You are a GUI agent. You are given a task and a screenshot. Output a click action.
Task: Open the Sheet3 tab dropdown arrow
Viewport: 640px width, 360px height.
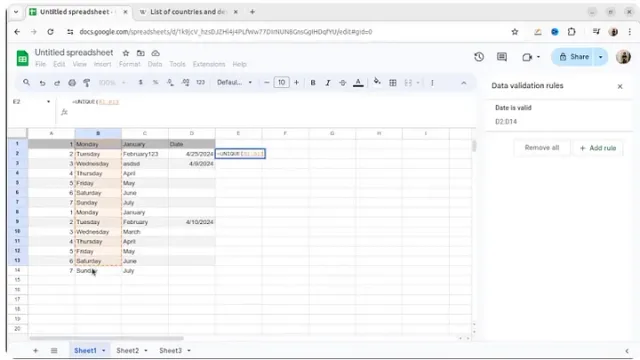click(189, 351)
